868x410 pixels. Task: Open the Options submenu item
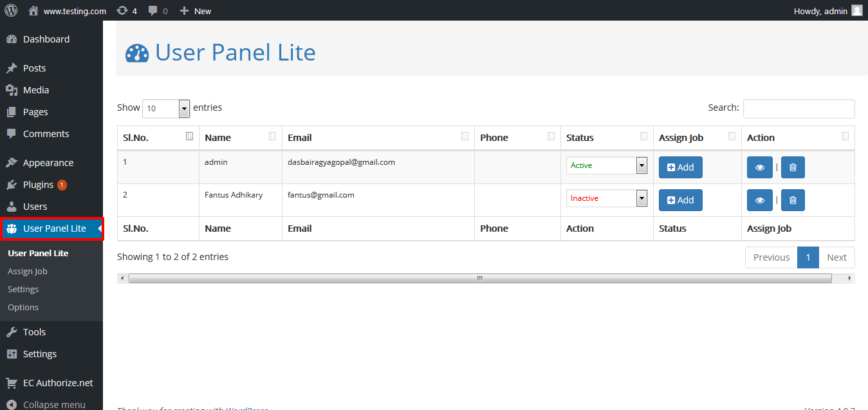23,307
